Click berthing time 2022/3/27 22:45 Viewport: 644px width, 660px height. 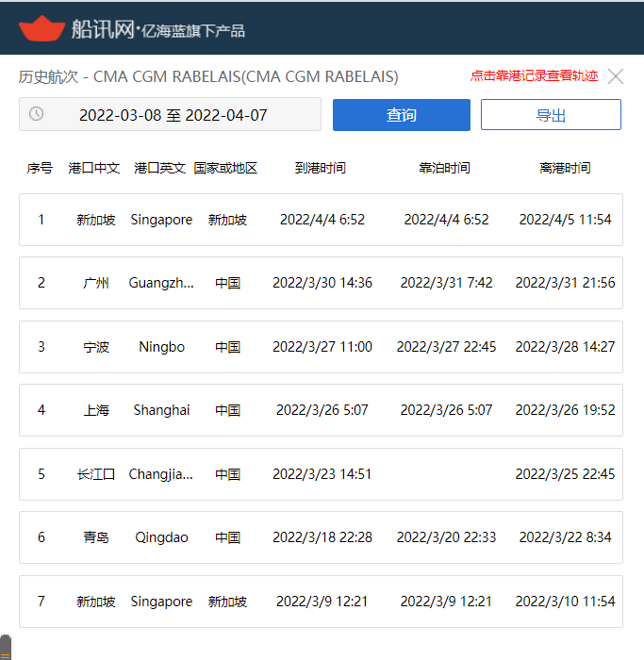pos(446,347)
